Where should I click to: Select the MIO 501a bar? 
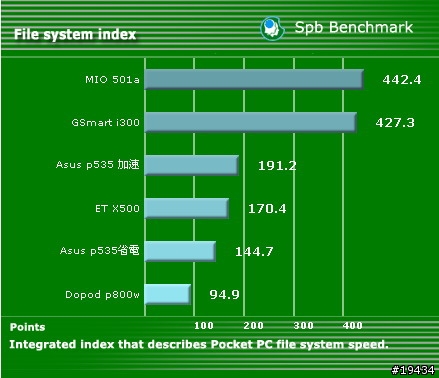(254, 79)
